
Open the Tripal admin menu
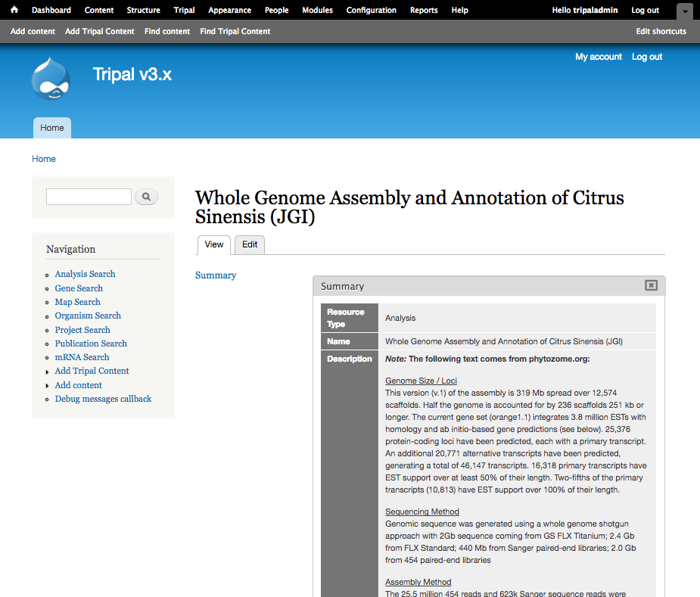pos(184,10)
